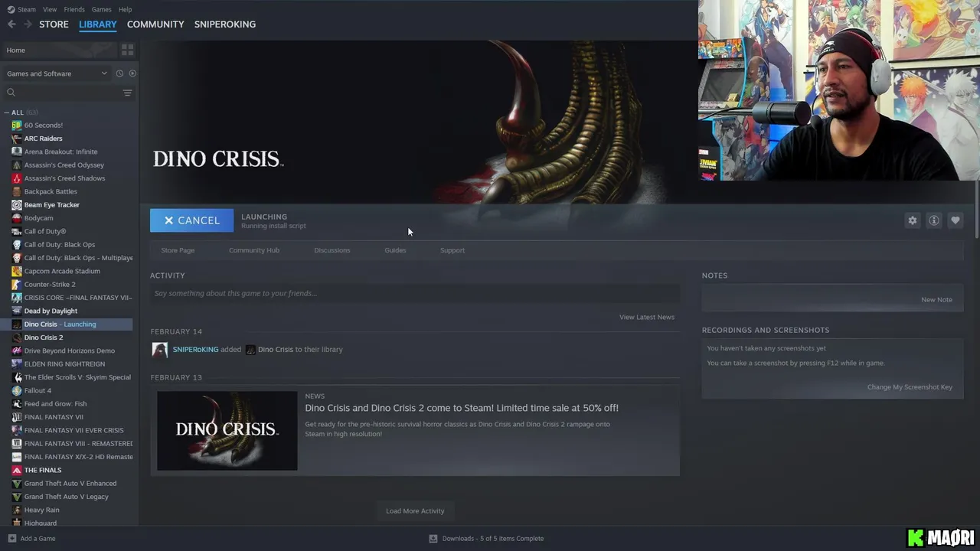Click the activity status input field

point(415,293)
